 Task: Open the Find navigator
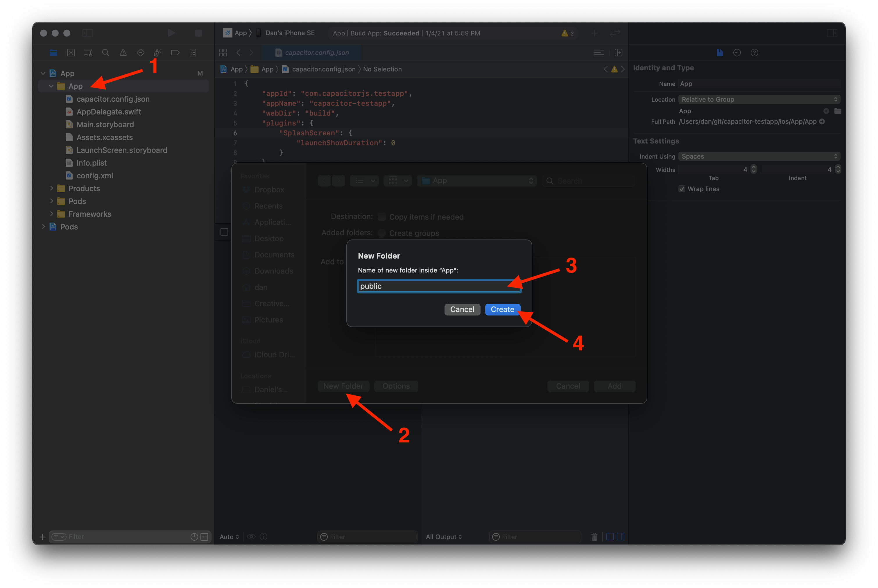[x=105, y=53]
